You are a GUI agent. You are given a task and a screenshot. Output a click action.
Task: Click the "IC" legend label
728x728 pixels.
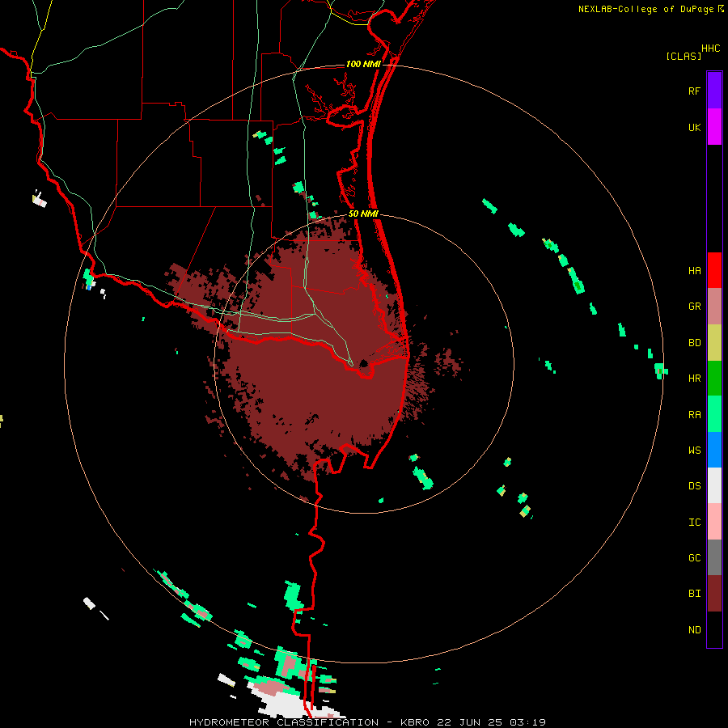(x=694, y=523)
